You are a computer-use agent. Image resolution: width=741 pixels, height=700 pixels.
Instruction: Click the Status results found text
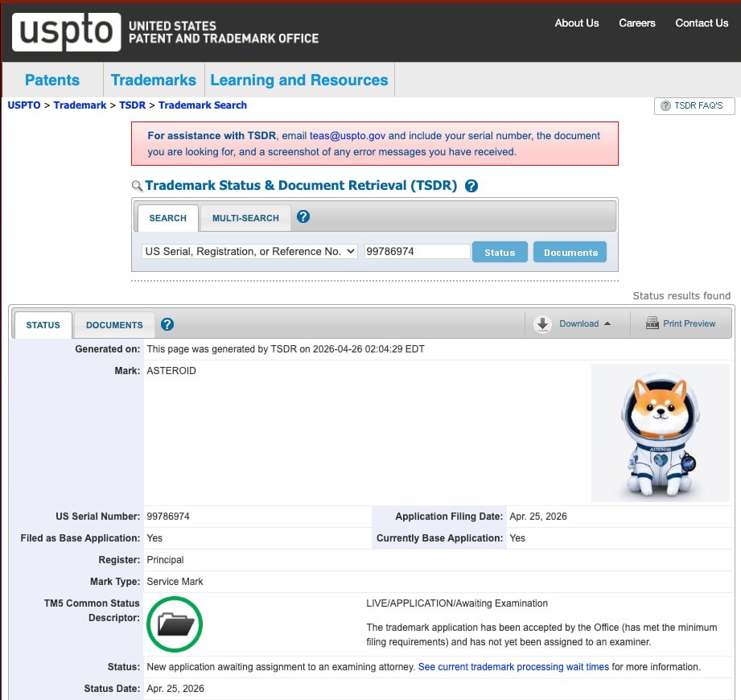[681, 296]
